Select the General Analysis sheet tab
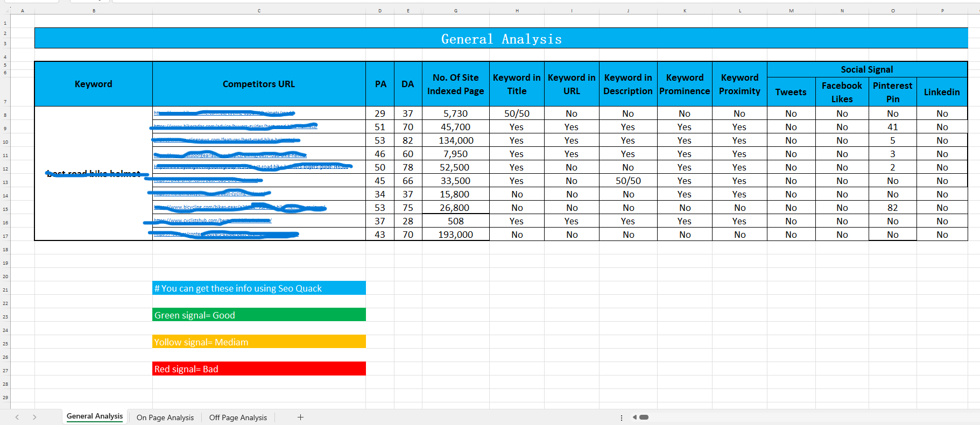Viewport: 980px width, 425px height. click(x=95, y=416)
